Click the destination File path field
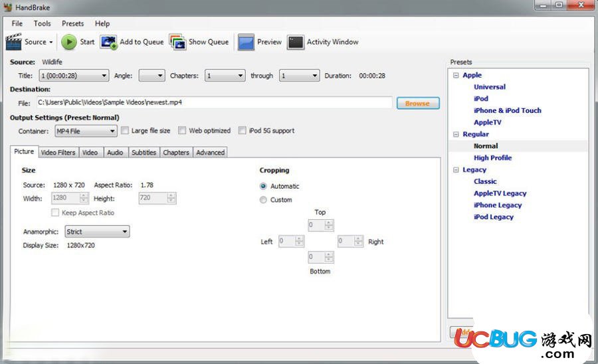The height and width of the screenshot is (364, 598). pyautogui.click(x=215, y=102)
